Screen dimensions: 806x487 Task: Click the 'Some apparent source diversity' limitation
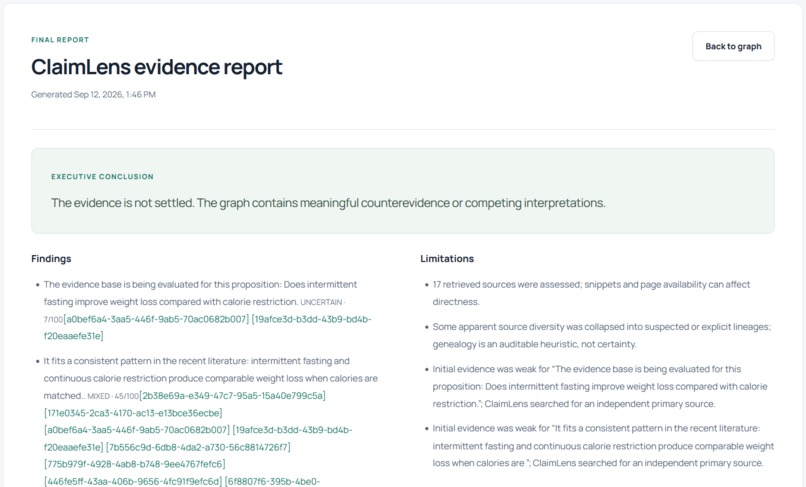tap(601, 335)
